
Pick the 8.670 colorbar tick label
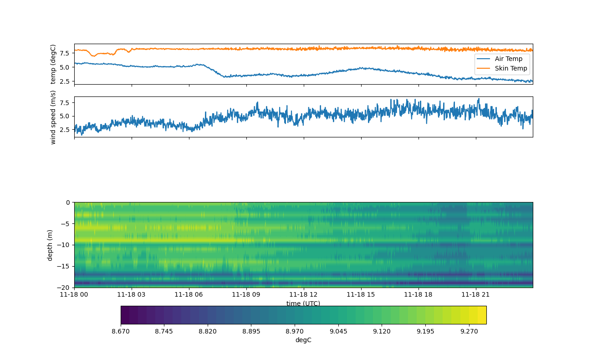(x=121, y=331)
